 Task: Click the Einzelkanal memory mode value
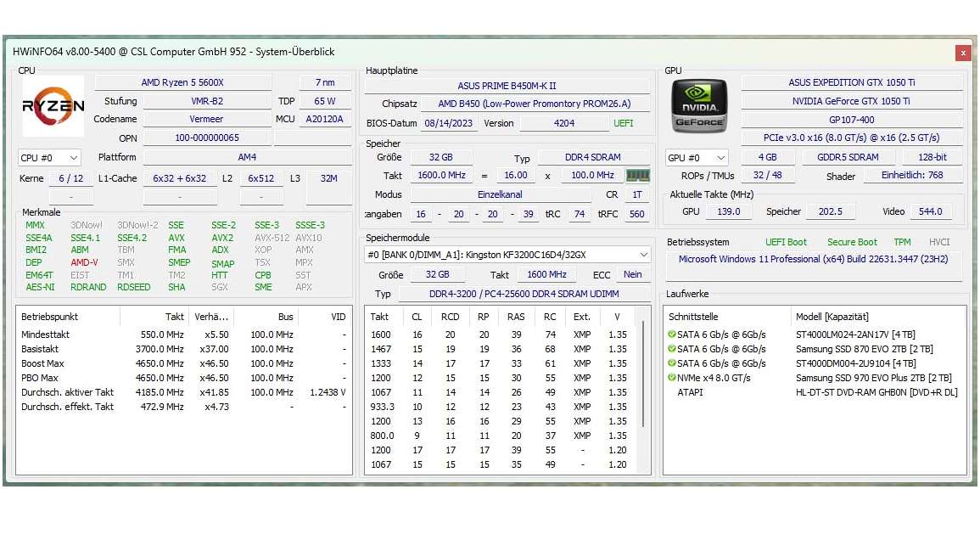[500, 194]
